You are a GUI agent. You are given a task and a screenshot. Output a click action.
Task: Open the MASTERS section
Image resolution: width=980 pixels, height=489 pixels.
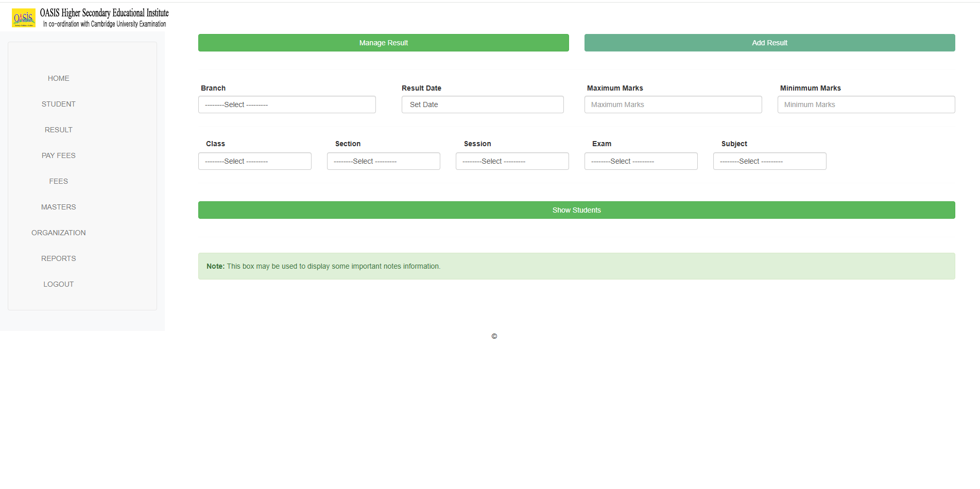coord(58,207)
